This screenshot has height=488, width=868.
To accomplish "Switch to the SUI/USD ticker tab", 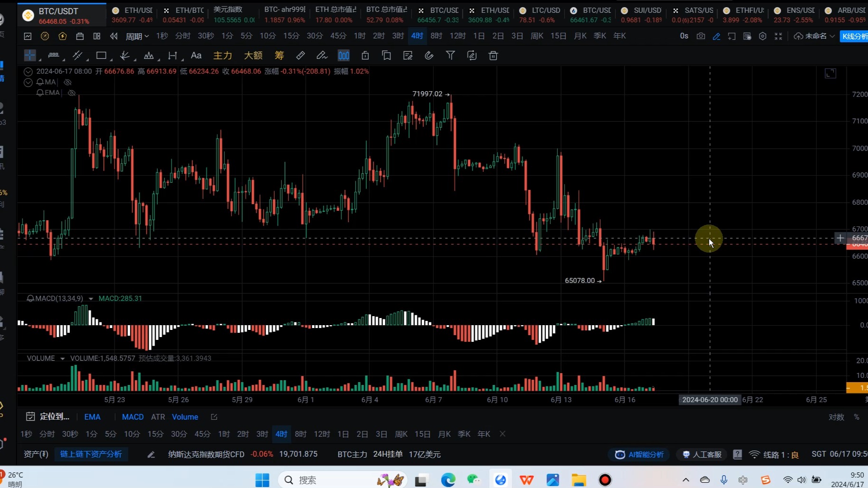I will click(x=641, y=15).
